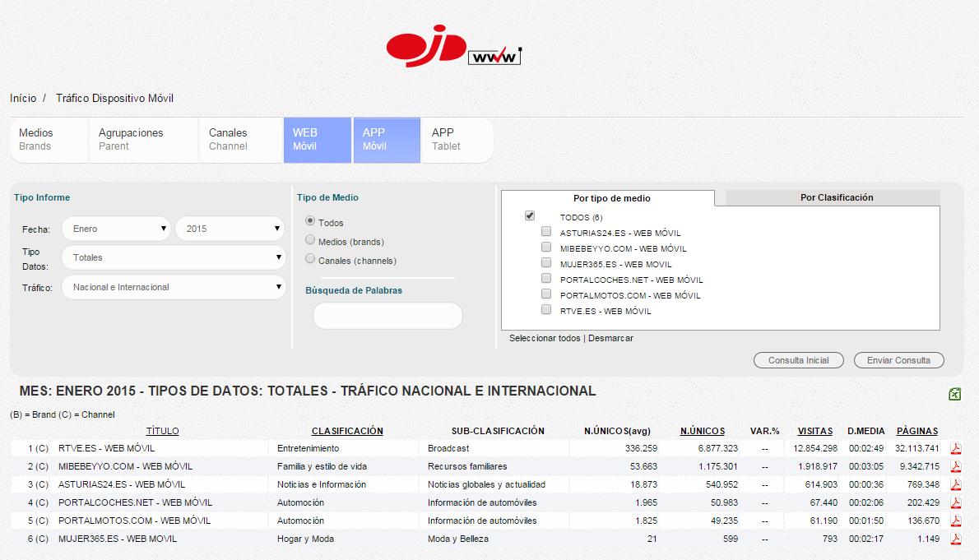Open the year dropdown showing 2015
Screen dimensions: 979x560
coord(230,229)
